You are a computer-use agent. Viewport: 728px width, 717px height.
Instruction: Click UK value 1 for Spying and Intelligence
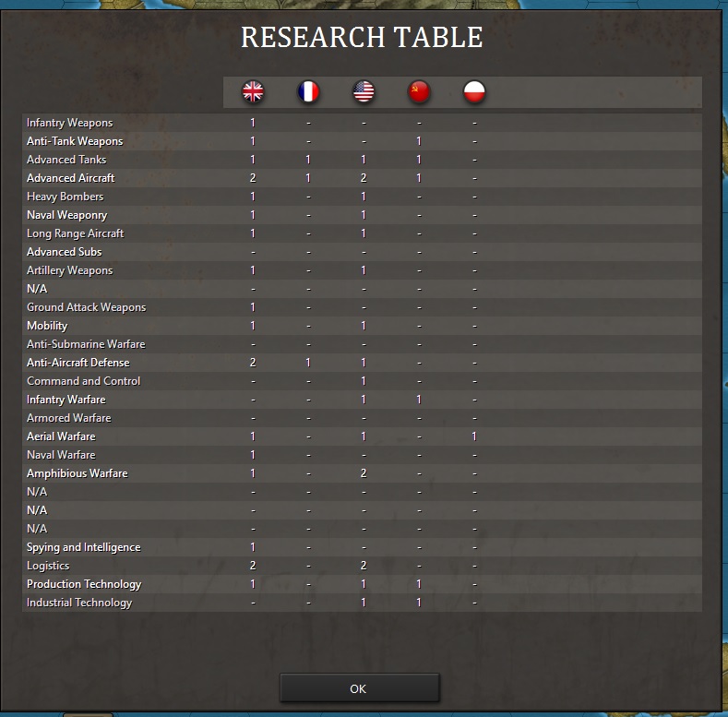click(x=253, y=547)
